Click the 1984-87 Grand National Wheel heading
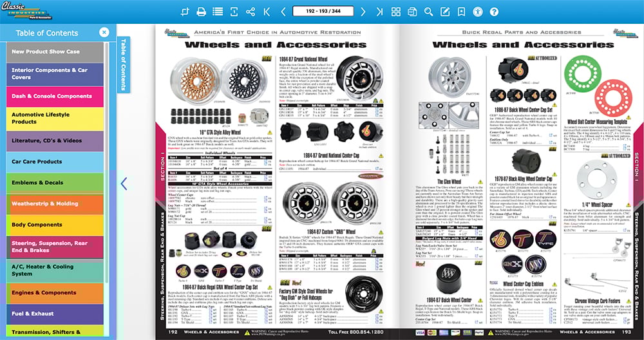This screenshot has width=644, height=340. [x=303, y=59]
